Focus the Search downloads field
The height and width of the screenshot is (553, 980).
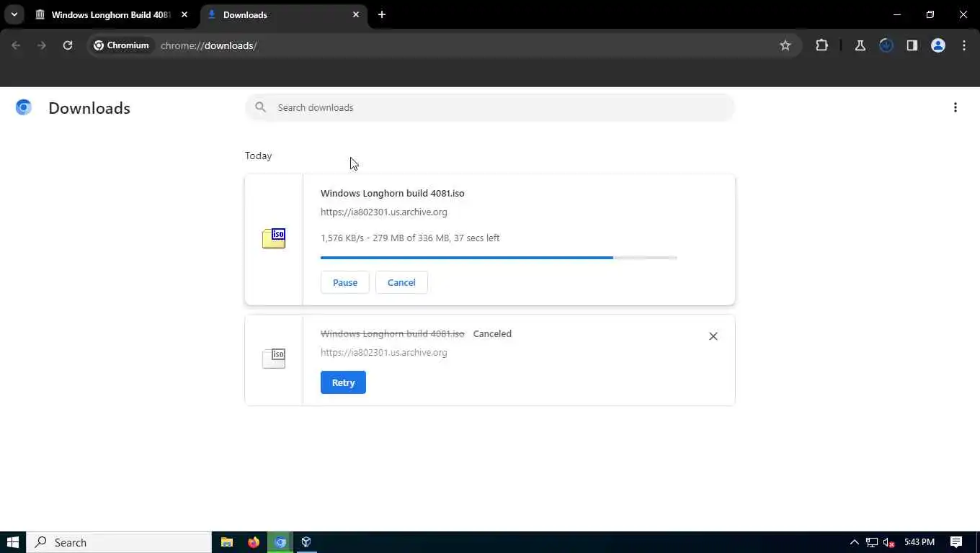[490, 107]
